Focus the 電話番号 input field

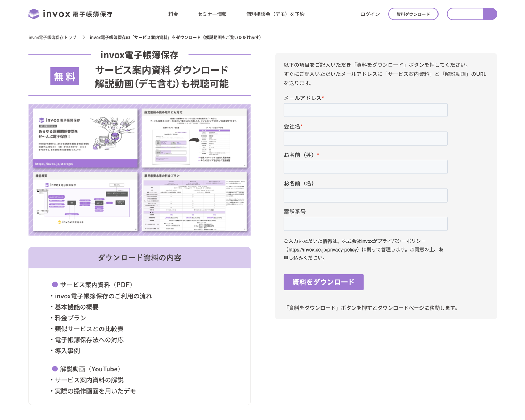(365, 224)
